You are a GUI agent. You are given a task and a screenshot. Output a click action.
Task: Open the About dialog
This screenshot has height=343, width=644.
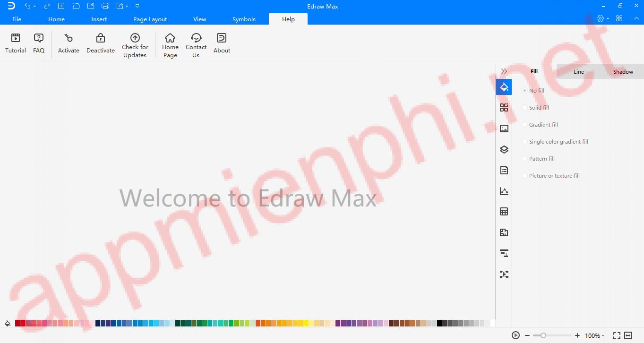click(x=222, y=43)
